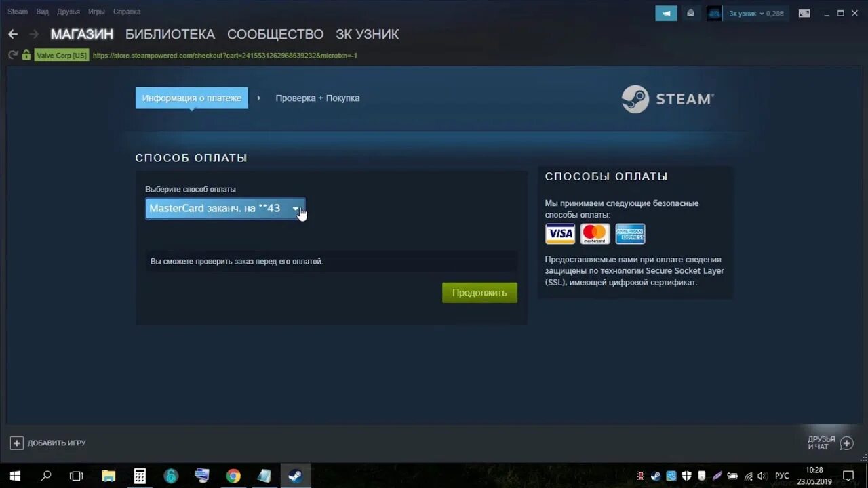This screenshot has width=868, height=488.
Task: Go to the БИБЛИОТЕКА tab
Action: 170,34
